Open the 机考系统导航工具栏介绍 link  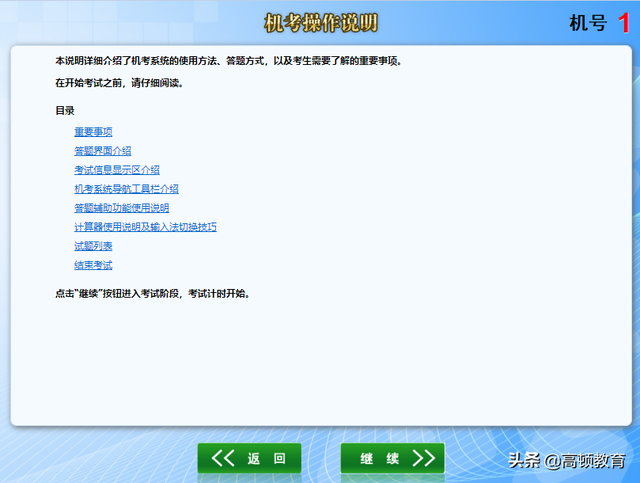126,189
